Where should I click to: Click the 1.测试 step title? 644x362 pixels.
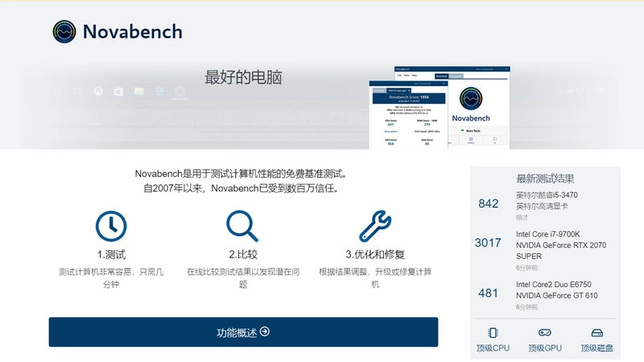click(x=111, y=254)
